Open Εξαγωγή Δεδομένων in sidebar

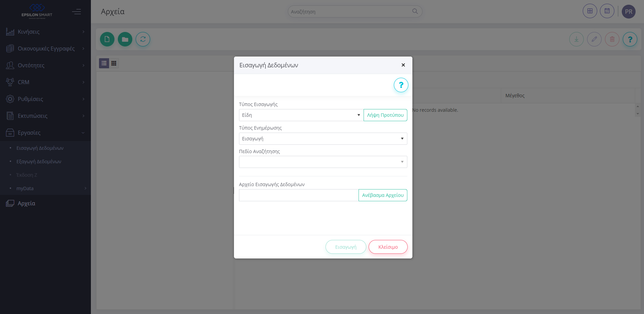coord(39,162)
